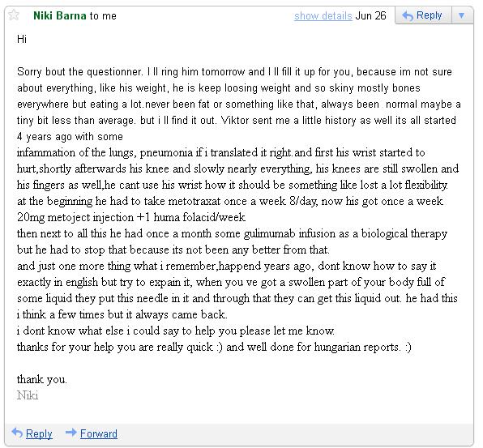Star the message from Niki Barna
Image resolution: width=483 pixels, height=448 pixels.
click(x=14, y=15)
